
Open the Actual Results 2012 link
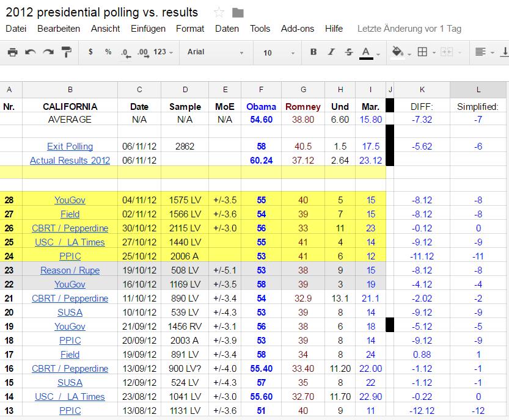tap(70, 160)
